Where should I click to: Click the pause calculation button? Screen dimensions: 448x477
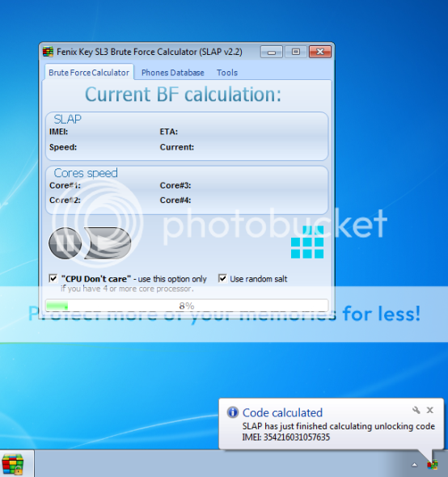click(x=66, y=243)
